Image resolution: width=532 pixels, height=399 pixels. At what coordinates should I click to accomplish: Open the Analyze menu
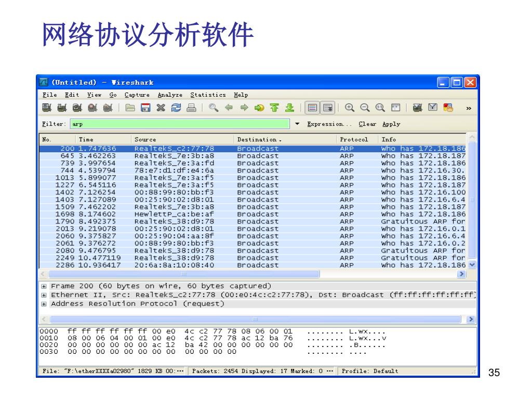pos(170,95)
